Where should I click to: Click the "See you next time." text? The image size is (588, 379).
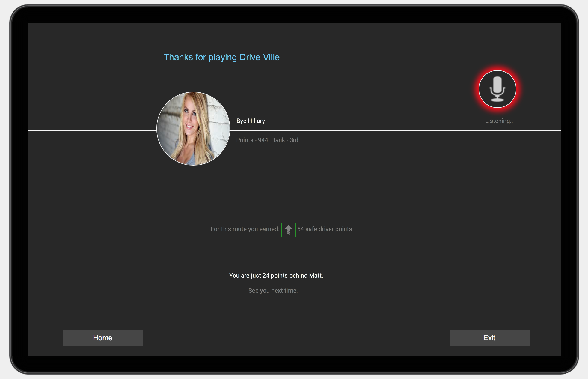tap(273, 291)
